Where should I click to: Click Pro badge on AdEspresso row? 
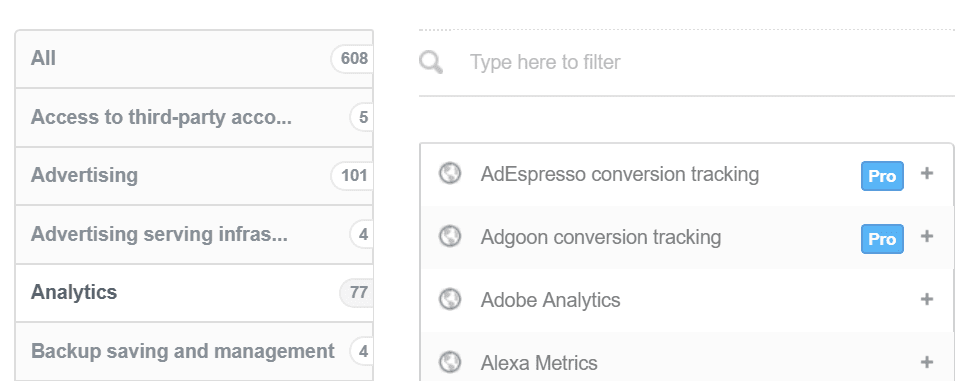[882, 176]
